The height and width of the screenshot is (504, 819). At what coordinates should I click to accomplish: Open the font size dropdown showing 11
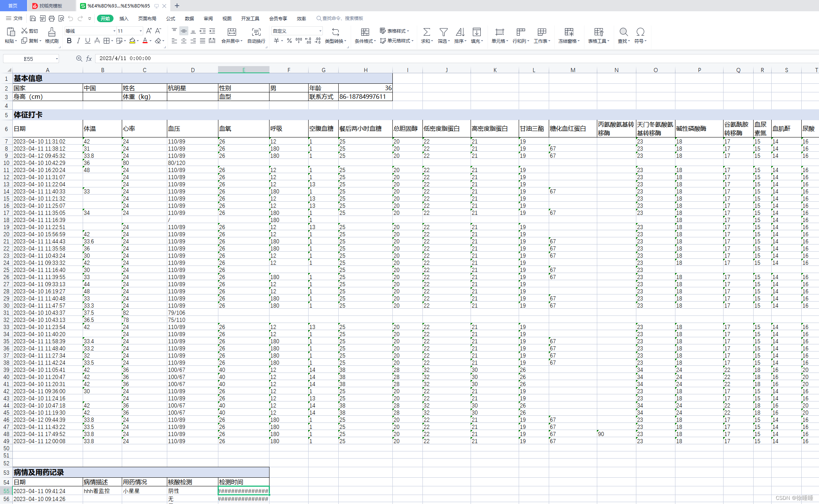[141, 31]
